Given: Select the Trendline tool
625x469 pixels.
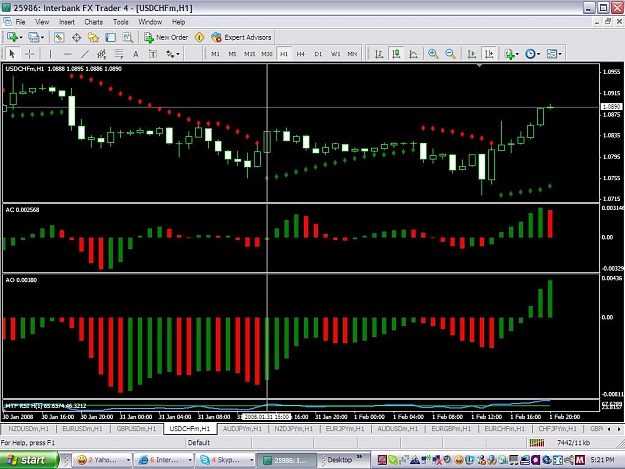Looking at the screenshot, I should [85, 54].
